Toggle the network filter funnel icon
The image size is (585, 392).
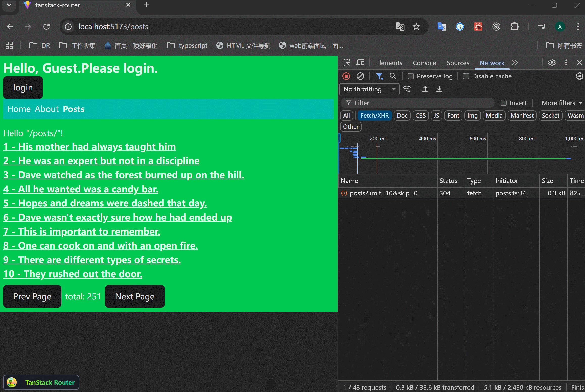[x=379, y=76]
